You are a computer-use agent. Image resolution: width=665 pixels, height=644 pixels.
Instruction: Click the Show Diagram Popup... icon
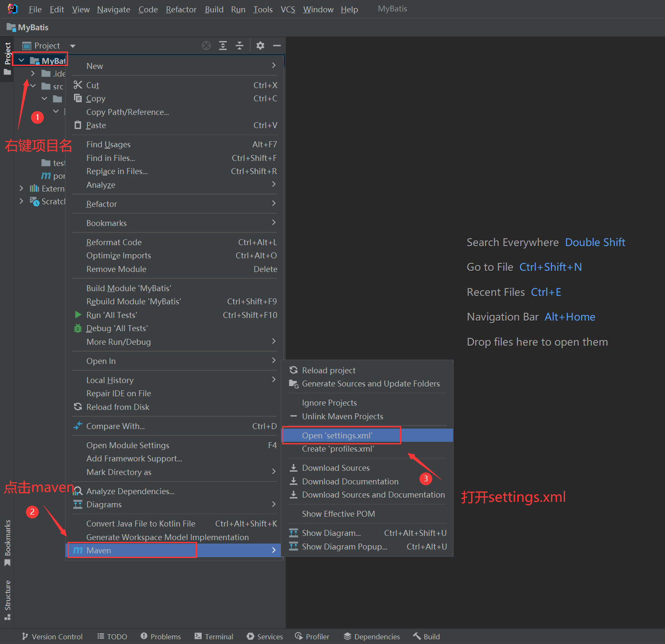tap(294, 546)
